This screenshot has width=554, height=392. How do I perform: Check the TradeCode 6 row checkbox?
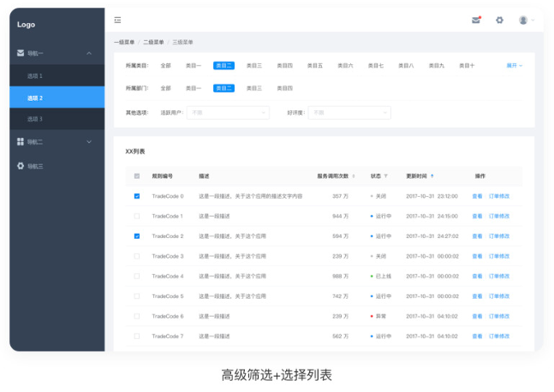[137, 316]
